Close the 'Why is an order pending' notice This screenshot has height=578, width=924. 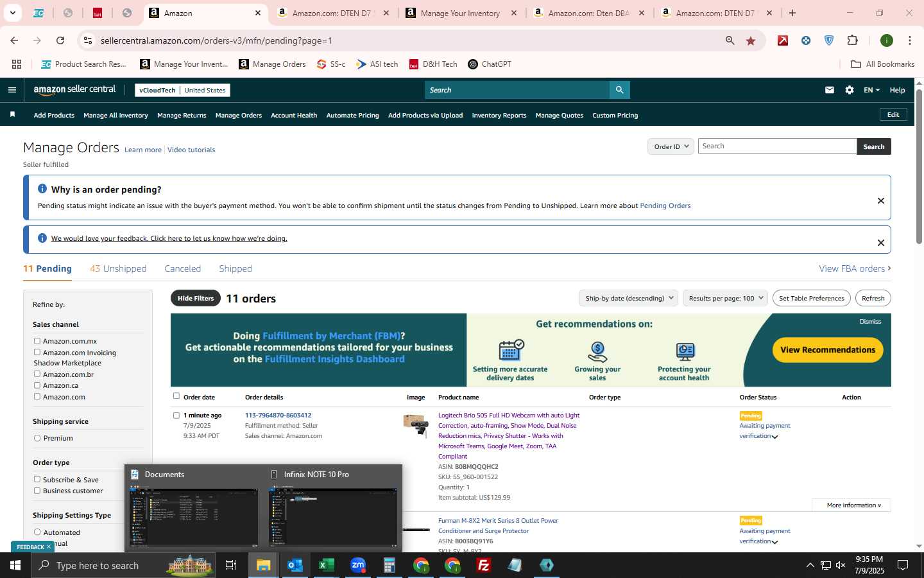pyautogui.click(x=881, y=201)
